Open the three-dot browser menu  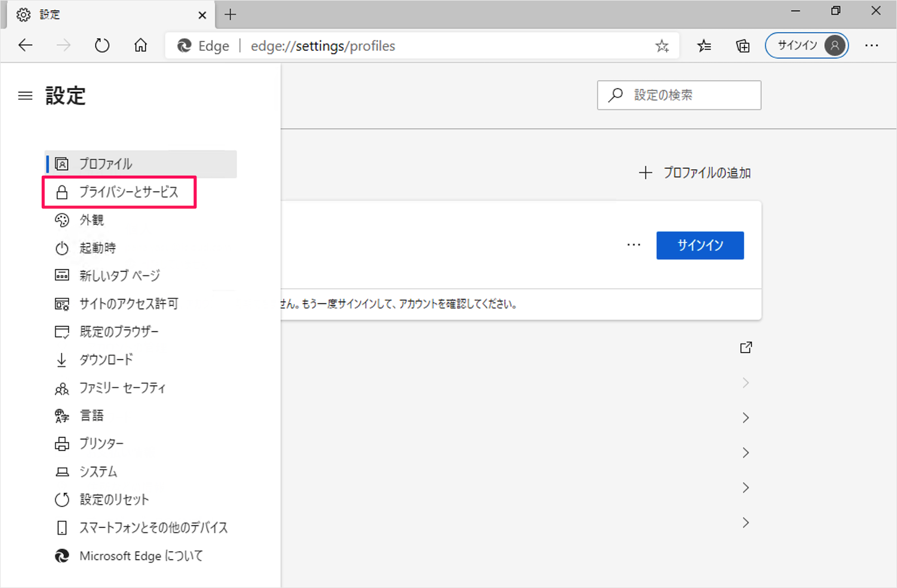(871, 46)
